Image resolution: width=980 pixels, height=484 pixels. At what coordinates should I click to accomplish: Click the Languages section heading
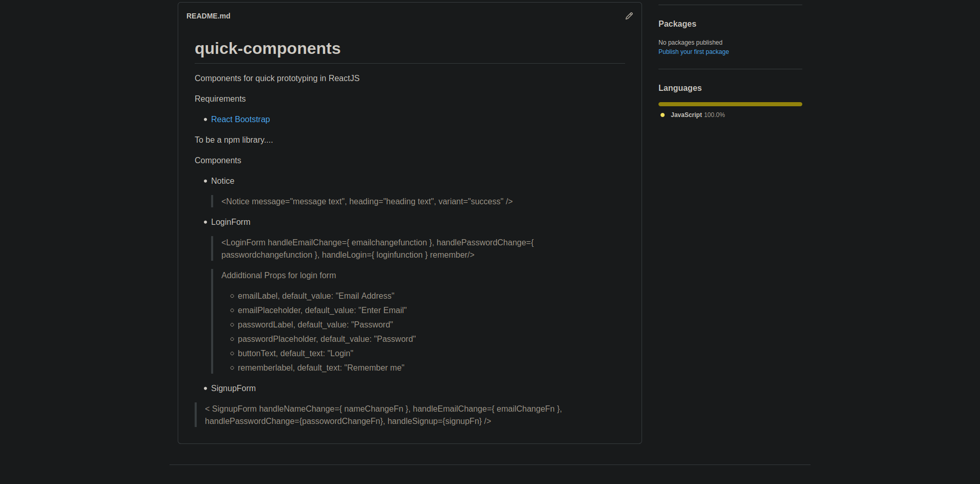(x=680, y=88)
